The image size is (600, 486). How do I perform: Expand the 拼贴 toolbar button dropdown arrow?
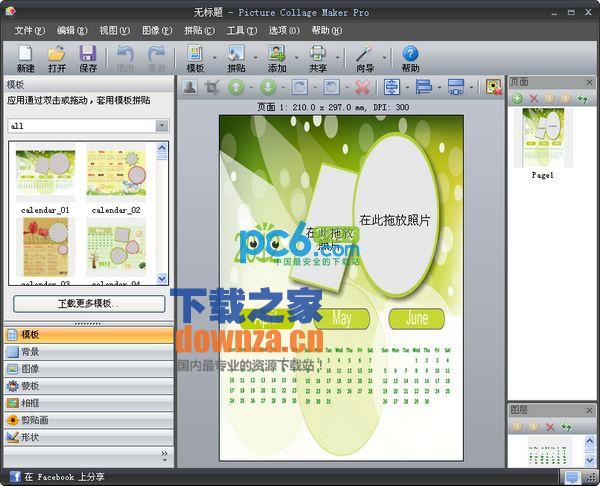click(256, 58)
